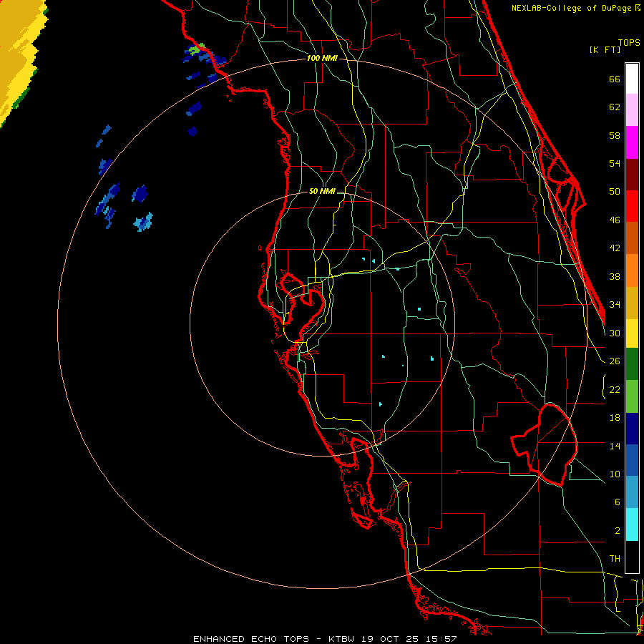Click the cyan 10 kft legend swatch
This screenshot has width=644, height=644.
click(x=632, y=525)
